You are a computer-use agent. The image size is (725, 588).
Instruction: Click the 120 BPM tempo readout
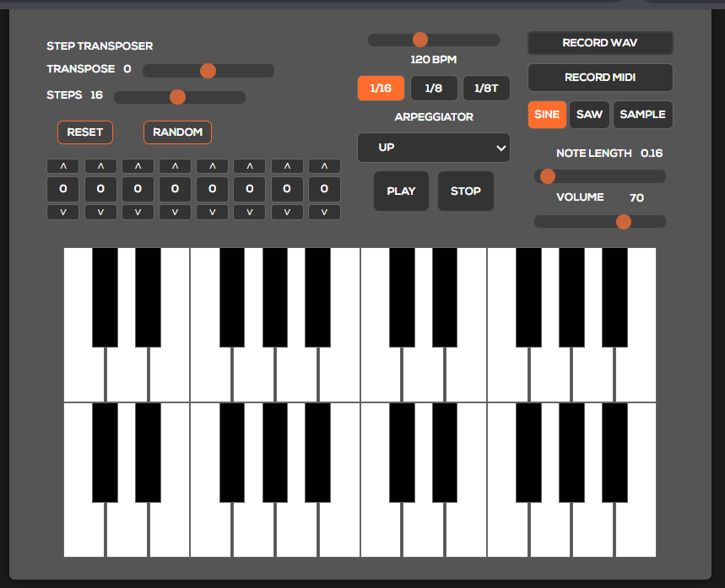(434, 60)
